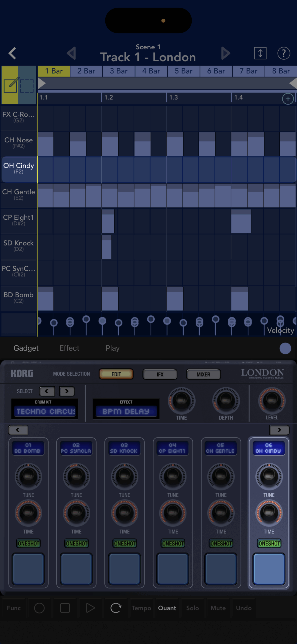297x644 pixels.
Task: Click the plus icon in bar ruler
Action: click(288, 99)
